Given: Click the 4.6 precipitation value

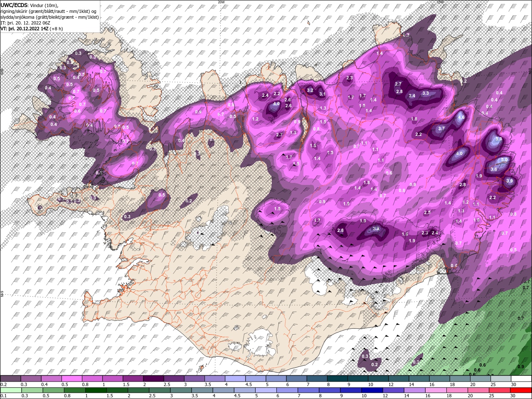Looking at the screenshot, I should pos(461,118).
